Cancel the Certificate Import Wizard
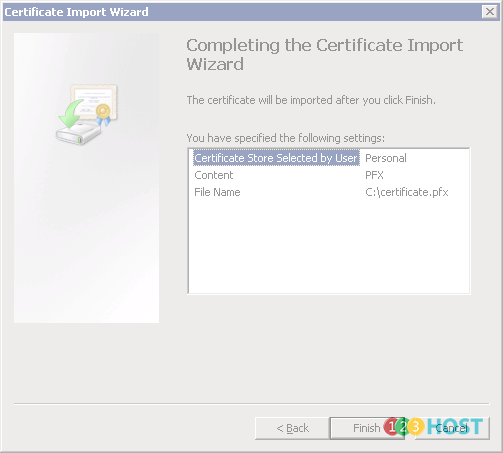This screenshot has height=453, width=503. (x=452, y=428)
